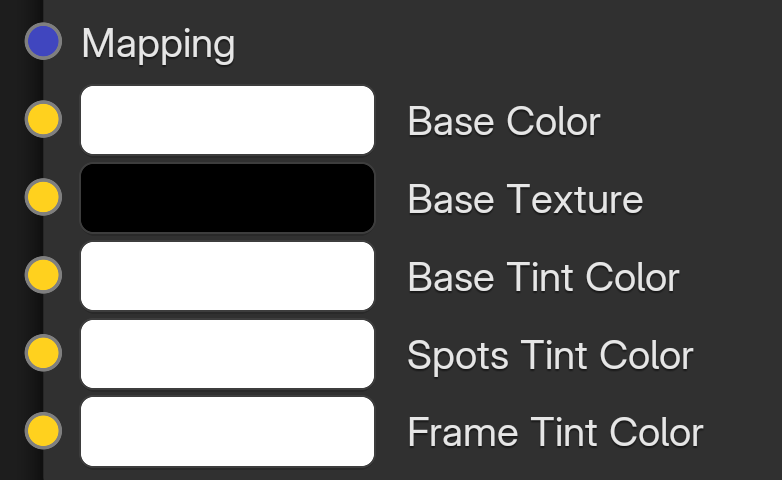This screenshot has height=480, width=782.
Task: Open the Frame Tint Color swatch
Action: pos(227,432)
